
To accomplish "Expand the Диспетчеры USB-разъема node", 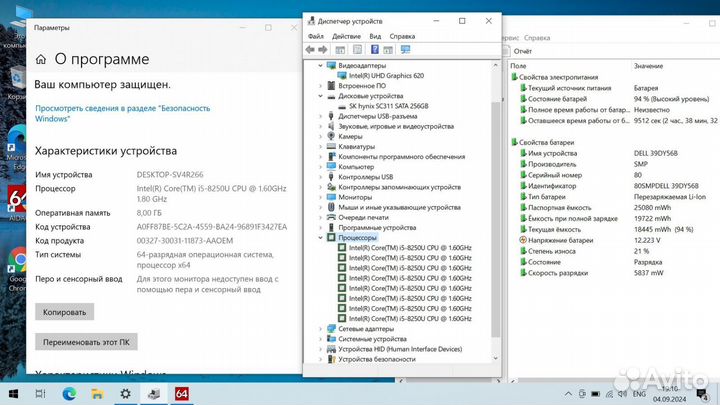I will point(321,116).
